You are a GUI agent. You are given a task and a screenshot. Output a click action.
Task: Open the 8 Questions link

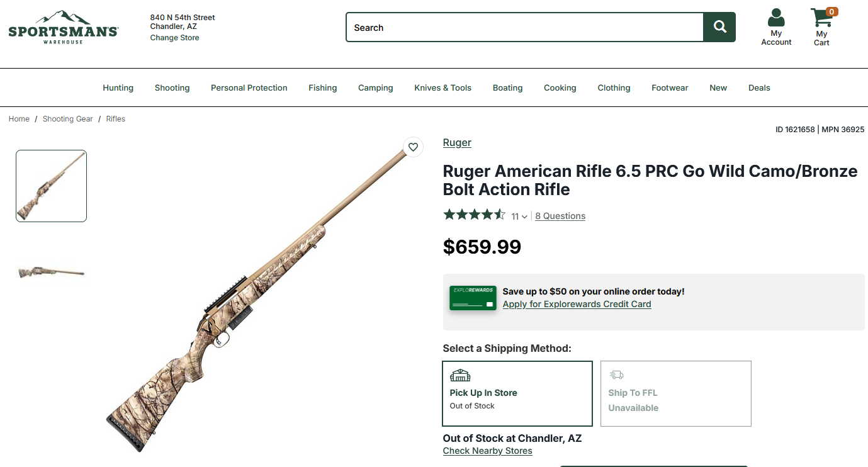[560, 216]
